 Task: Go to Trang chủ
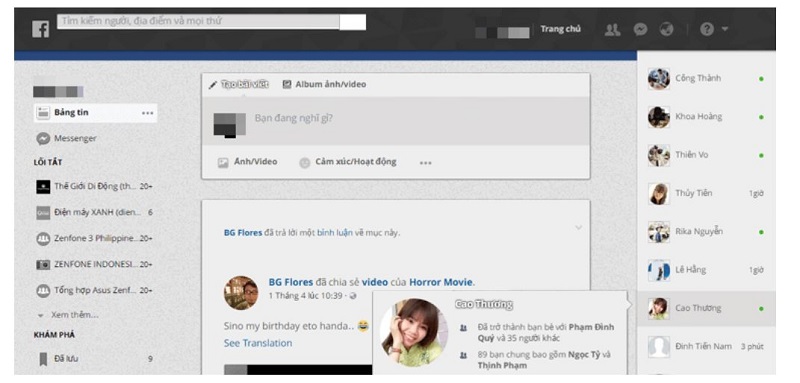point(560,29)
